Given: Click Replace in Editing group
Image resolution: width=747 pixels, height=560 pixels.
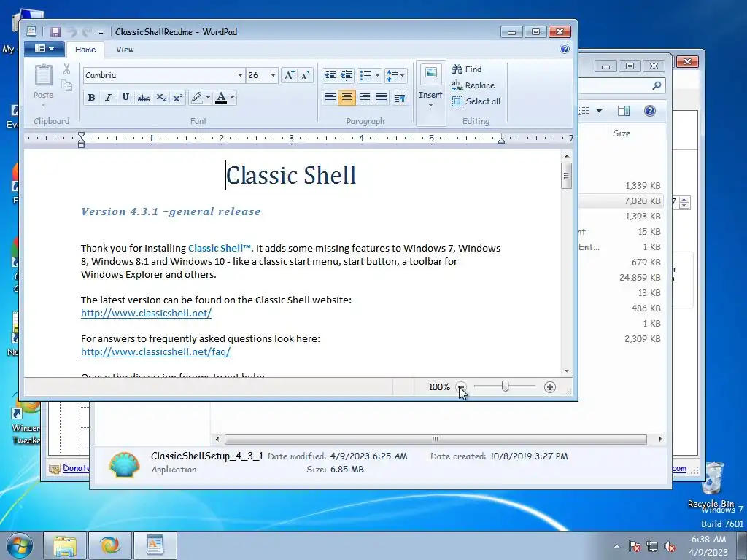Looking at the screenshot, I should (473, 85).
